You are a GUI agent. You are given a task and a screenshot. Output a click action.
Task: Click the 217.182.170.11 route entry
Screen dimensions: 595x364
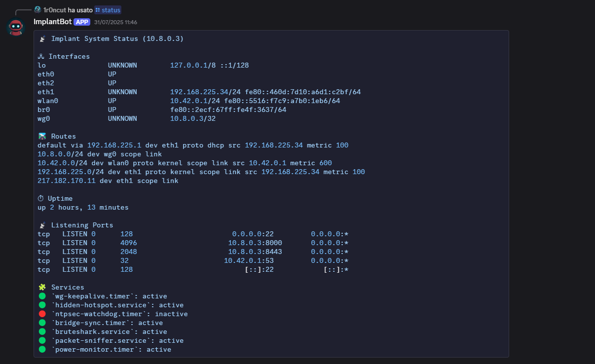coord(67,181)
